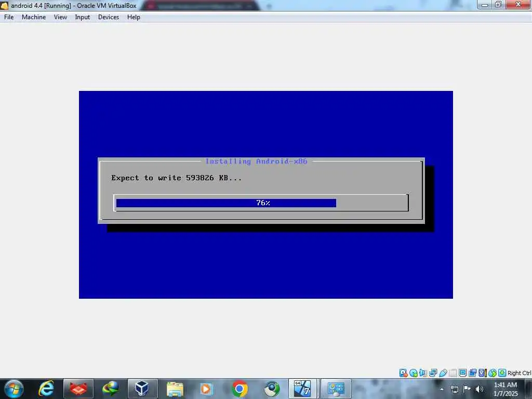Click the Right Ctrl host key label

click(519, 373)
